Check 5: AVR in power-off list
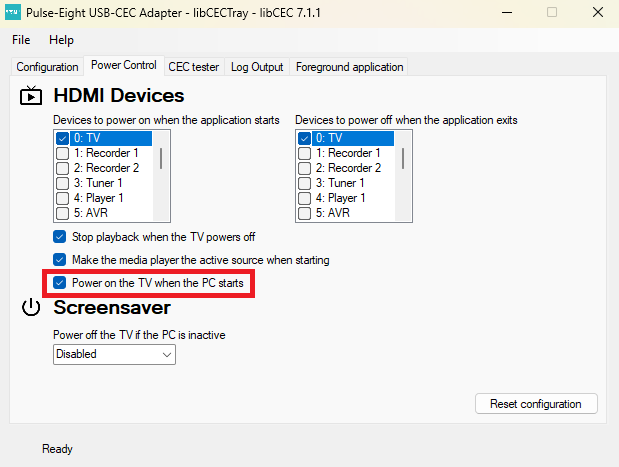619x467 pixels. (304, 213)
